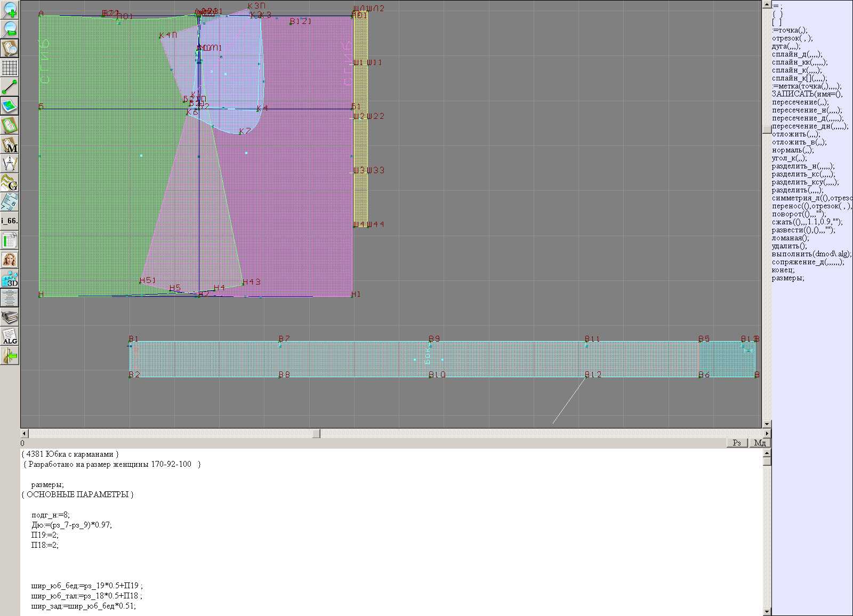Open the green spreadsheet table icon
This screenshot has height=616, width=853.
click(x=10, y=240)
